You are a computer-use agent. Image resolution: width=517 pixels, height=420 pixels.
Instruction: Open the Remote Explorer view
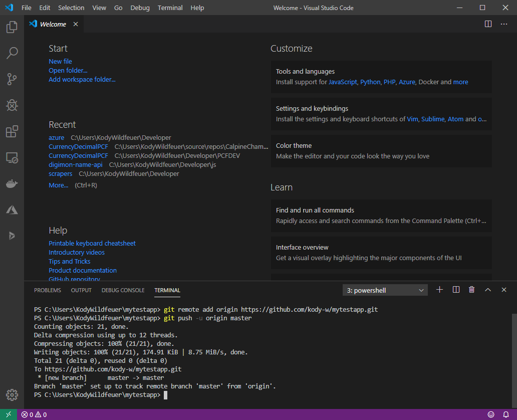[12, 157]
